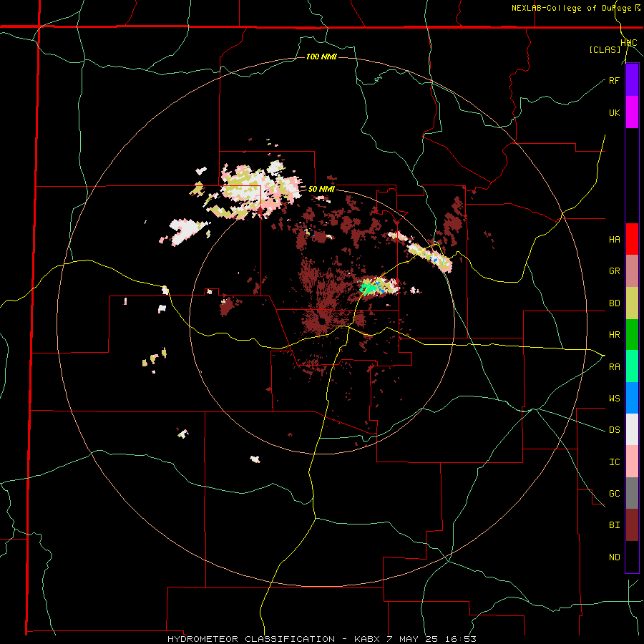Pick the RA light green swatch
The height and width of the screenshot is (644, 644).
click(632, 366)
